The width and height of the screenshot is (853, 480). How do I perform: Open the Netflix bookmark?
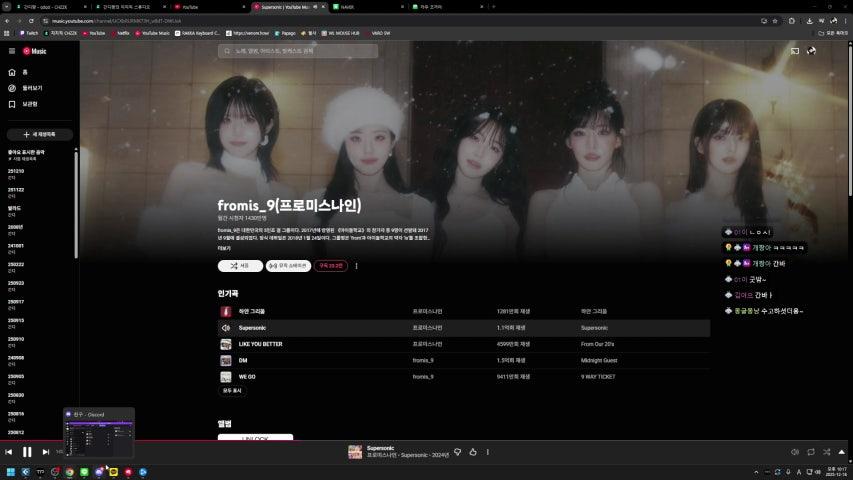120,33
